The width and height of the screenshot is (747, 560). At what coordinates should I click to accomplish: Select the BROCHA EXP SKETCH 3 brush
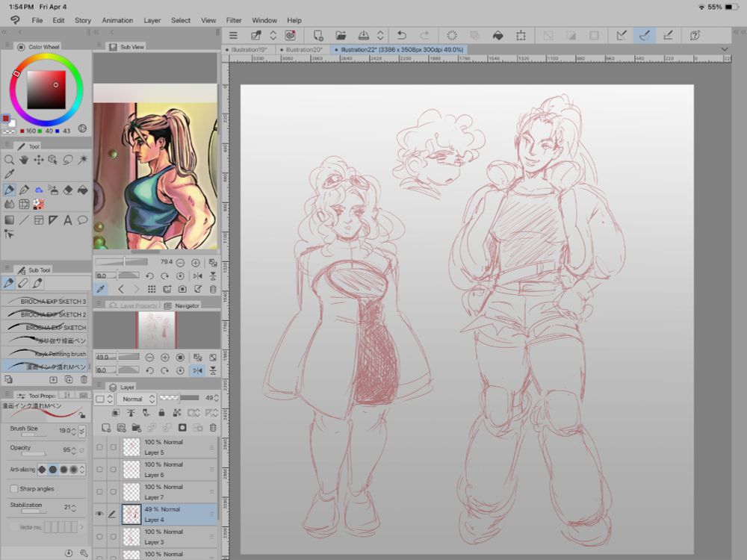tap(46, 301)
